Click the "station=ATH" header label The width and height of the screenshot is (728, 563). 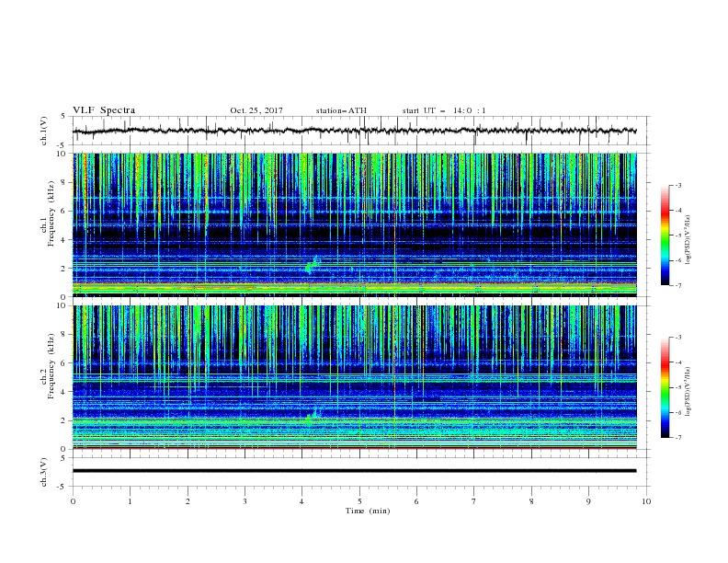341,110
